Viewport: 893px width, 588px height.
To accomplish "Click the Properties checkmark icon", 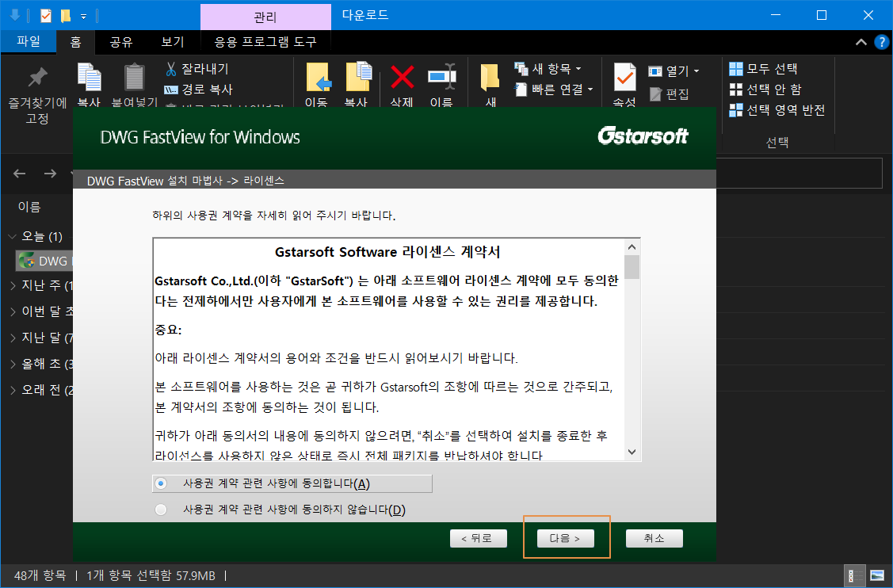I will click(624, 77).
